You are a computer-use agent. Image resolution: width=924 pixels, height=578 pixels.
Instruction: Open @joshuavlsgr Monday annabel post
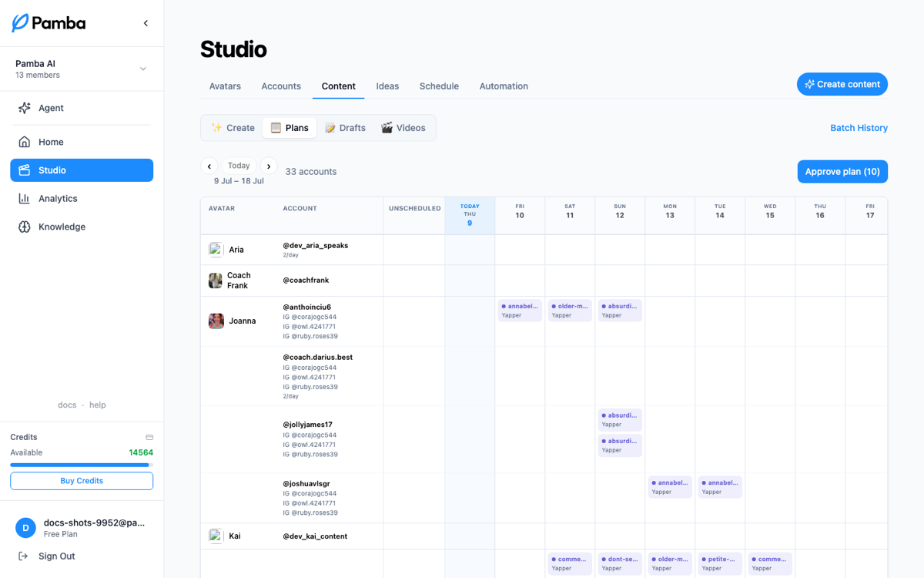pyautogui.click(x=670, y=487)
